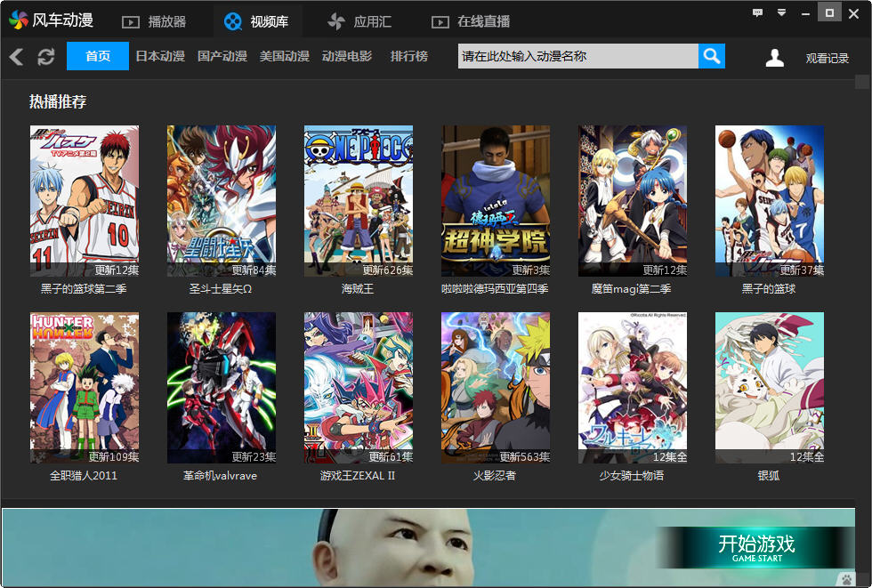Open the 应用汇 tab
This screenshot has width=872, height=588.
click(x=359, y=21)
